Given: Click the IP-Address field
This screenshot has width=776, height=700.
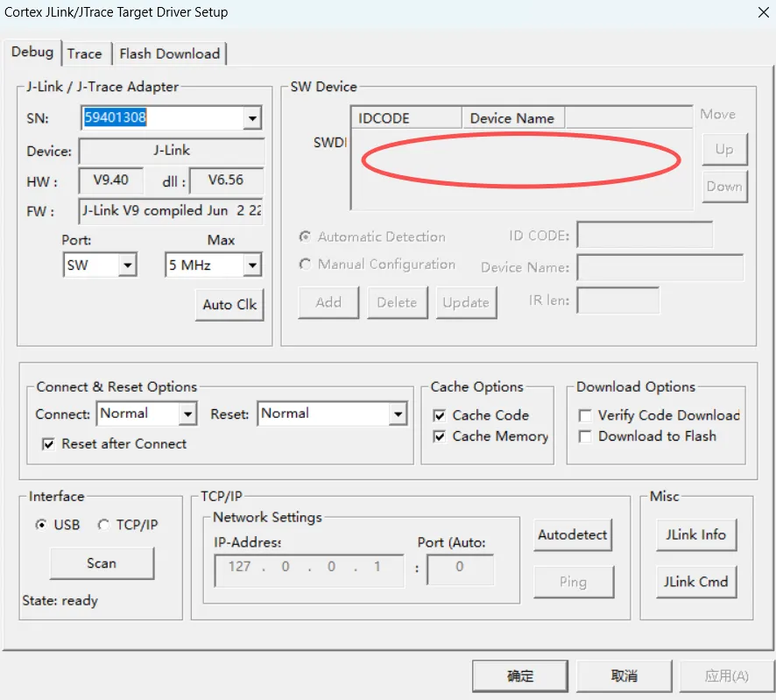Looking at the screenshot, I should coord(309,570).
